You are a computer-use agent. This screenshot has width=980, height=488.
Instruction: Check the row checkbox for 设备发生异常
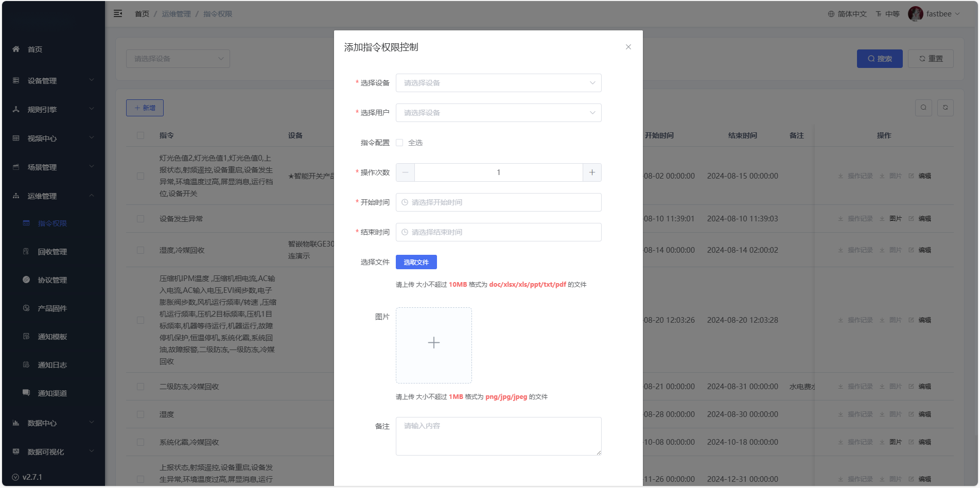pyautogui.click(x=141, y=219)
